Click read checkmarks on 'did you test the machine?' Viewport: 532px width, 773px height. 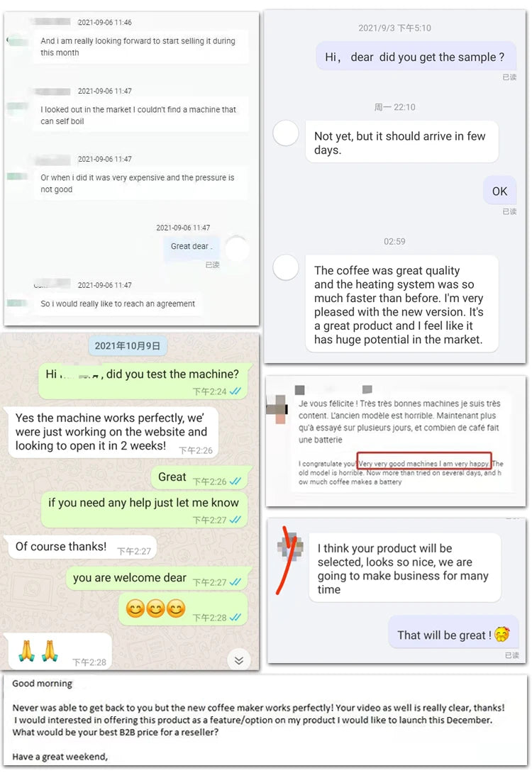235,391
